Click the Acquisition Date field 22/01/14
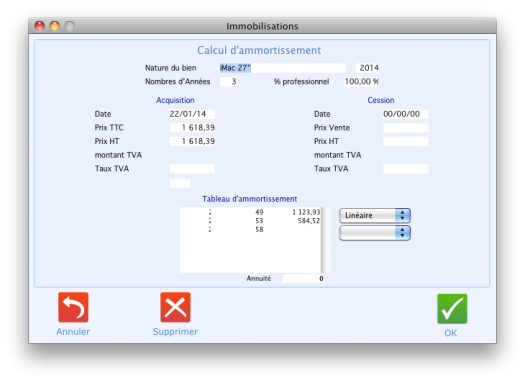Screen dimensions: 525x383 pyautogui.click(x=192, y=114)
